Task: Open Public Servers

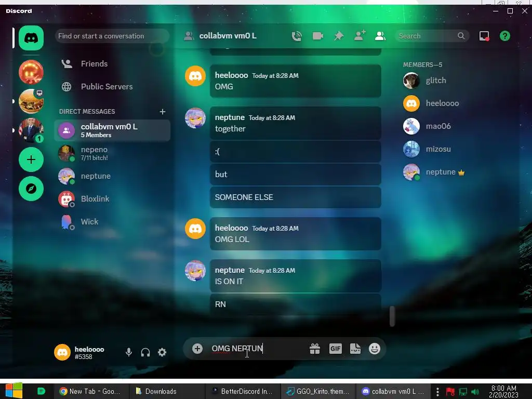Action: [x=112, y=87]
